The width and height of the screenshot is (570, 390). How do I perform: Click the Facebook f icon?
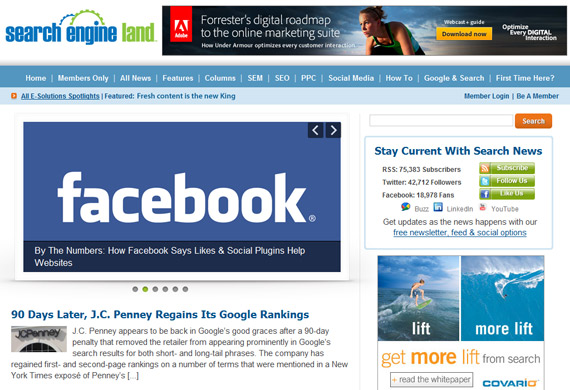tap(484, 194)
